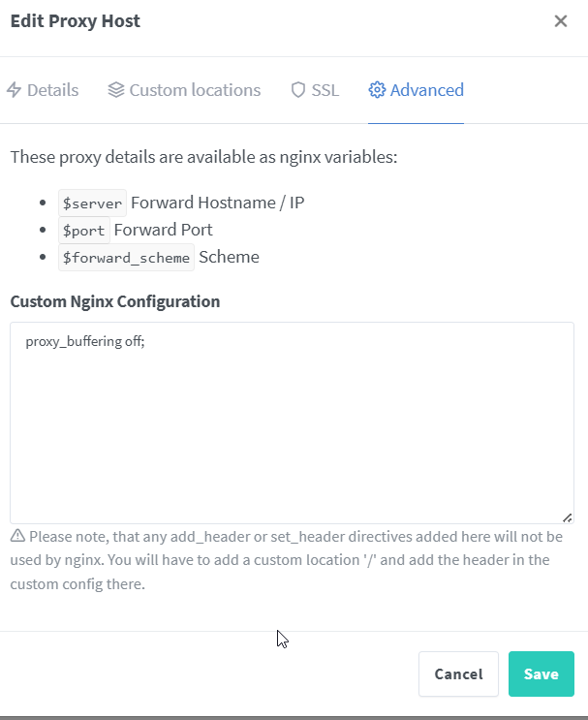Go to the SSL tab

[x=325, y=90]
